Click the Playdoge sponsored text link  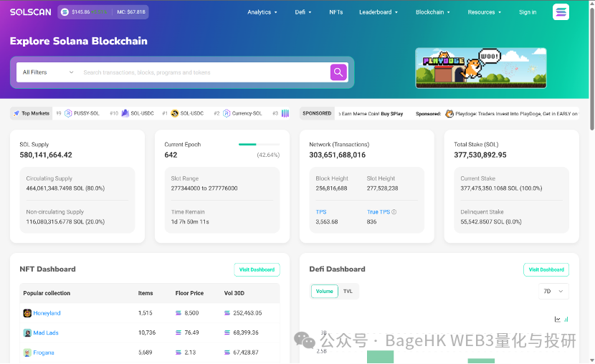[x=516, y=114]
